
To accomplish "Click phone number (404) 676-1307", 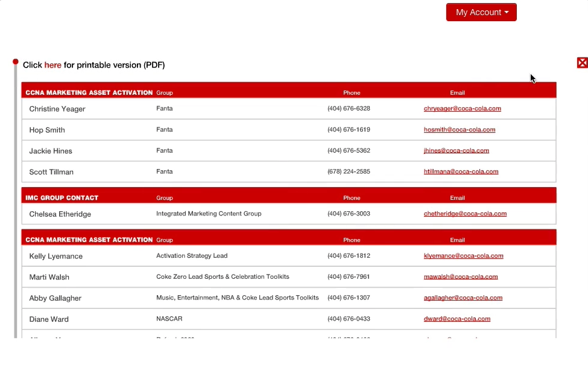I will 349,298.
